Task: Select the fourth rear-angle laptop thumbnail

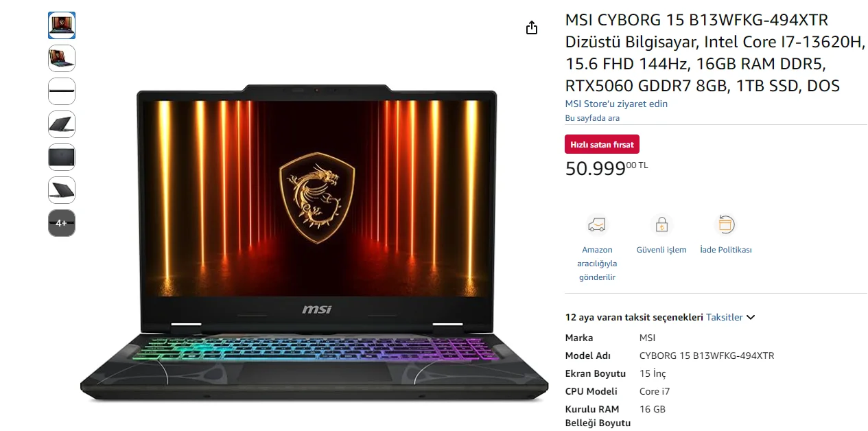Action: (62, 124)
